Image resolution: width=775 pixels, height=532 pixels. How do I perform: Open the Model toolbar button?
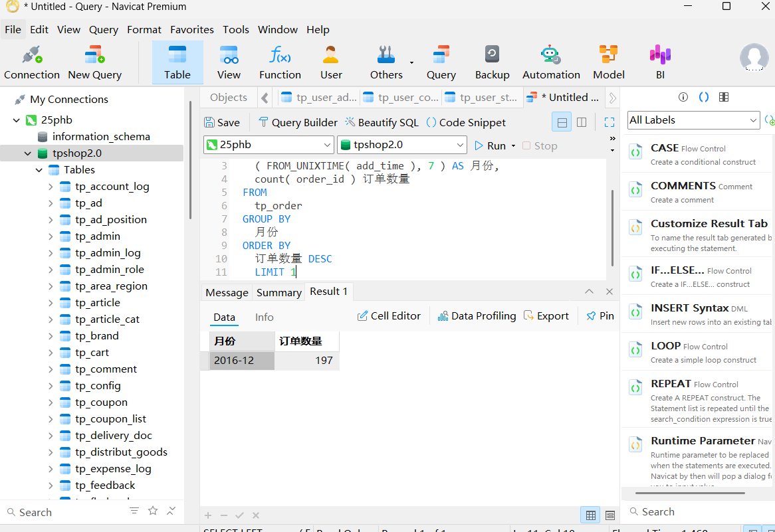[608, 62]
